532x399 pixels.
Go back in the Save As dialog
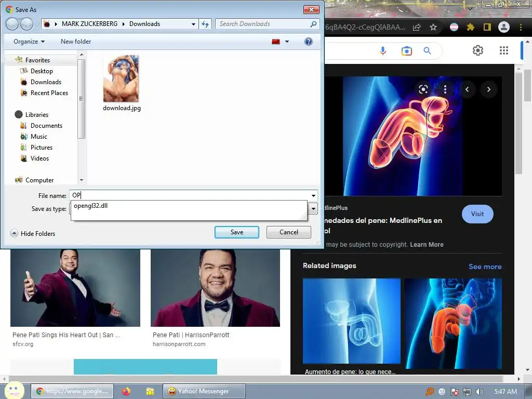pyautogui.click(x=12, y=24)
